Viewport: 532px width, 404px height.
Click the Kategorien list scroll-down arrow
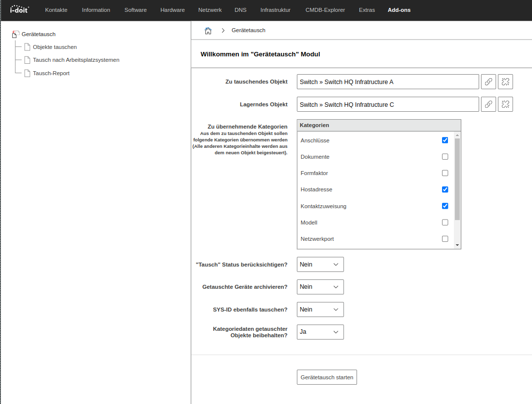coord(457,245)
